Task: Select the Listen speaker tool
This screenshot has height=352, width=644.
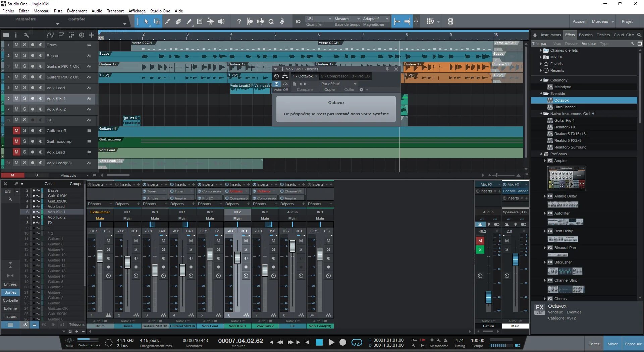Action: tap(221, 21)
